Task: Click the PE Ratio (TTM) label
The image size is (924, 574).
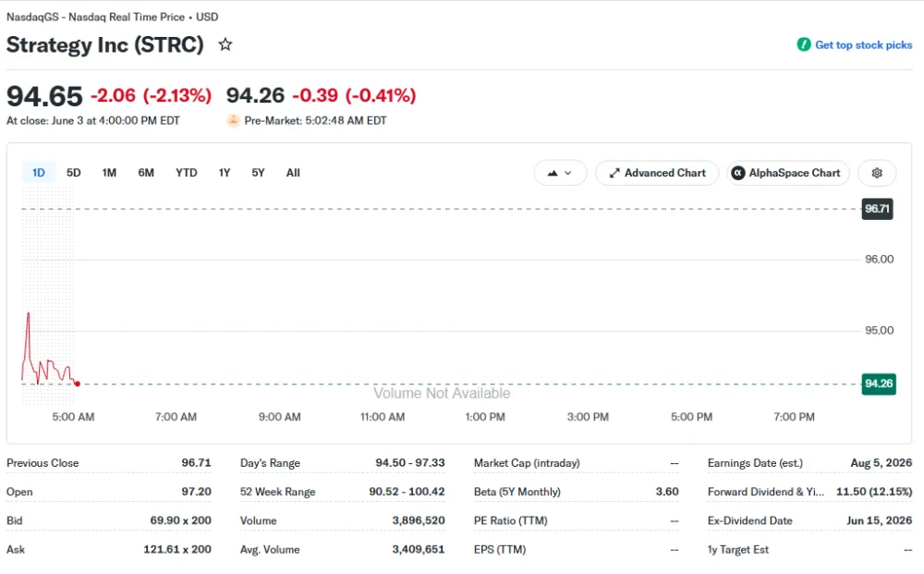Action: (510, 519)
